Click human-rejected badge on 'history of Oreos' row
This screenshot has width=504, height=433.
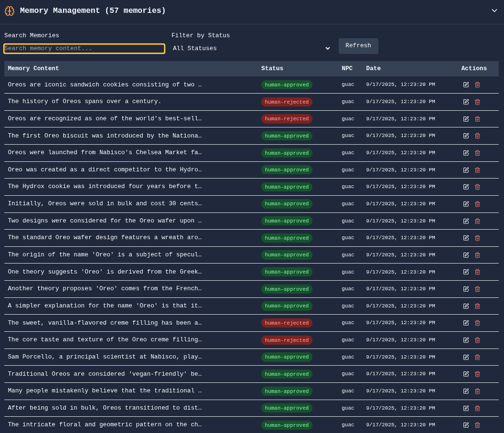point(287,102)
